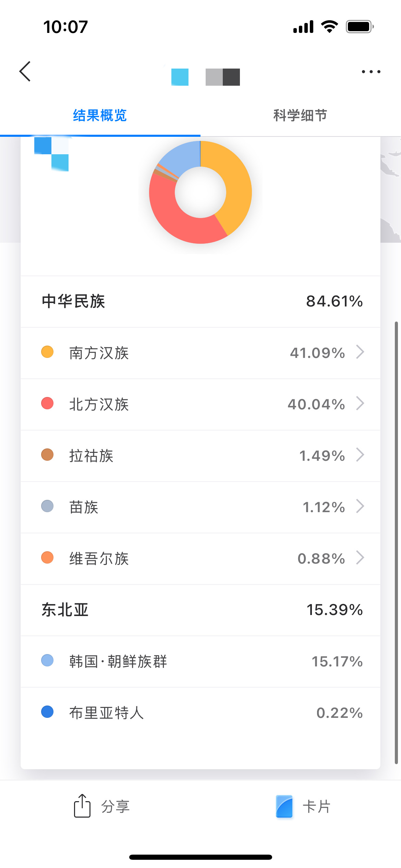Expand the 南方汉族 row chevron
This screenshot has height=868, width=401.
pos(360,352)
